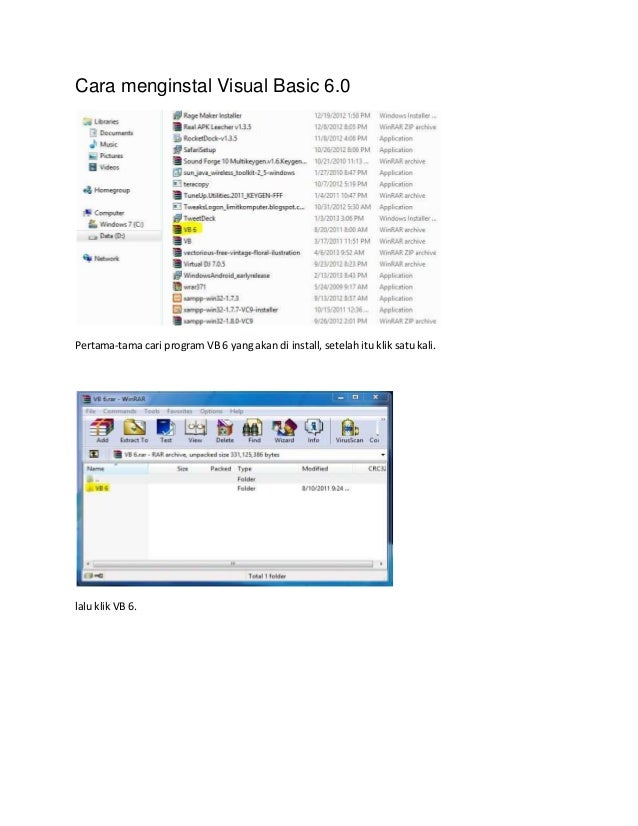638x826 pixels.
Task: Select the Sound Forge 10 Multikeygen archive
Action: (x=240, y=161)
